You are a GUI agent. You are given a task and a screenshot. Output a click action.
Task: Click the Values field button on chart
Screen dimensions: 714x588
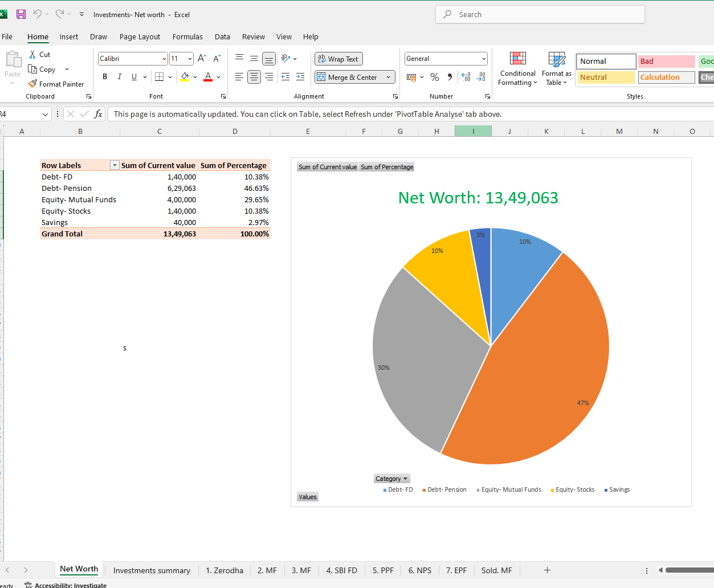coord(308,497)
